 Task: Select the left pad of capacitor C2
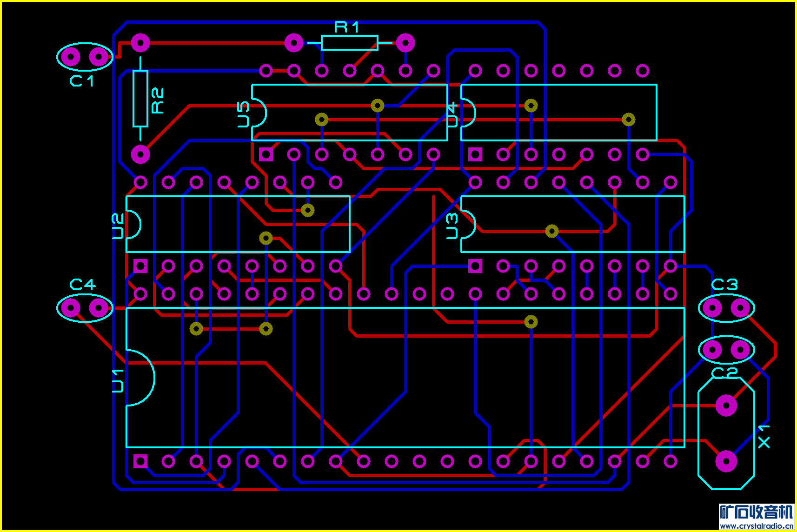(x=712, y=350)
